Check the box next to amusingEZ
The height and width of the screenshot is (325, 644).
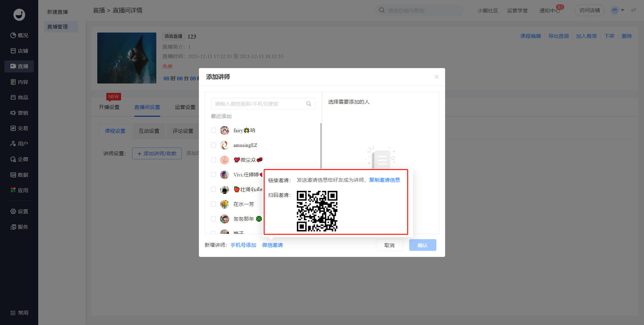[213, 145]
